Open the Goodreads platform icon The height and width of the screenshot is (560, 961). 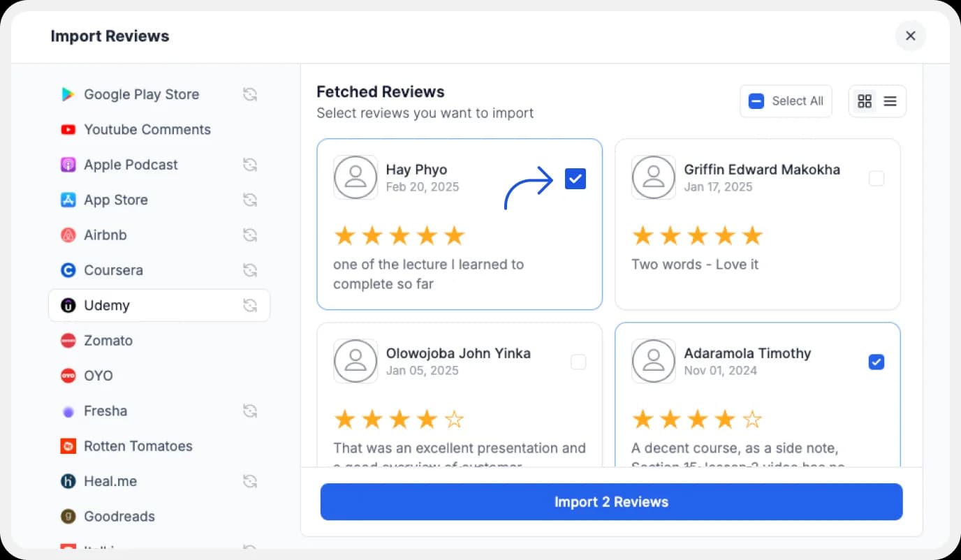coord(68,516)
